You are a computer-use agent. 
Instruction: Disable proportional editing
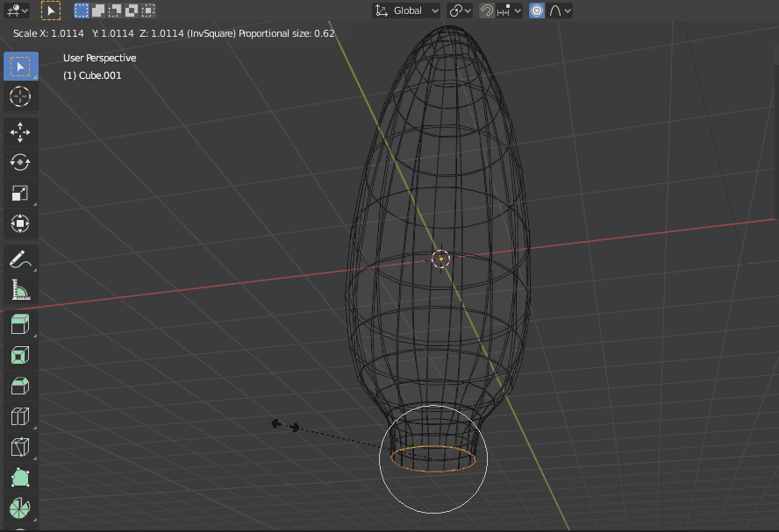pos(536,11)
